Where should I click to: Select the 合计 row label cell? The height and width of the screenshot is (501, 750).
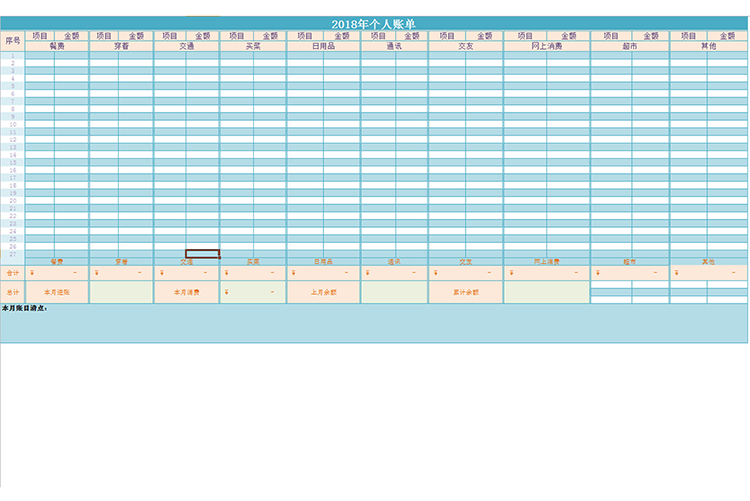pyautogui.click(x=12, y=273)
